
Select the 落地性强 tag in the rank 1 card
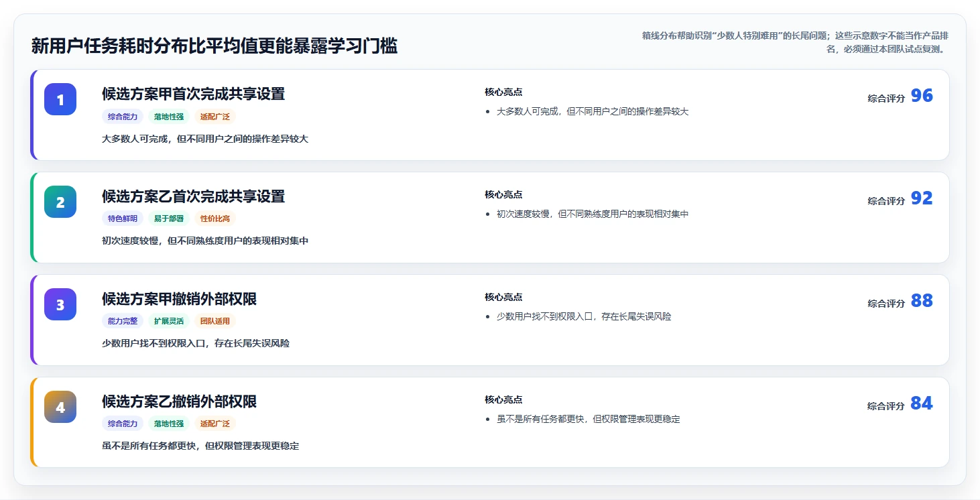tap(169, 117)
